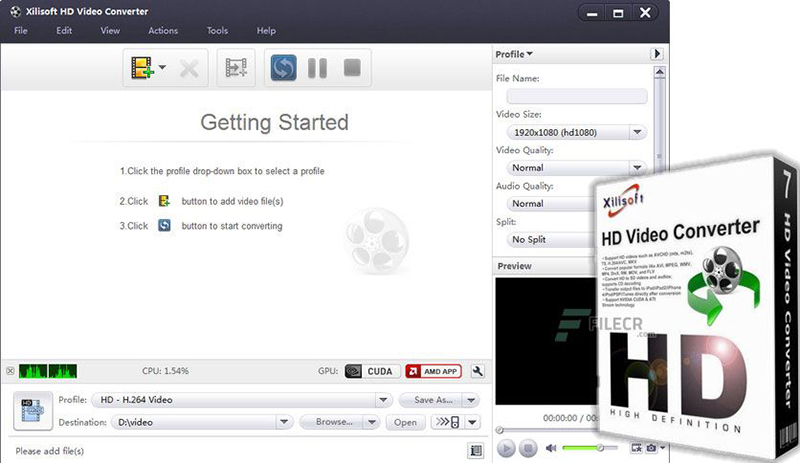
Task: Click the Remove (X) toolbar icon
Action: pyautogui.click(x=189, y=68)
